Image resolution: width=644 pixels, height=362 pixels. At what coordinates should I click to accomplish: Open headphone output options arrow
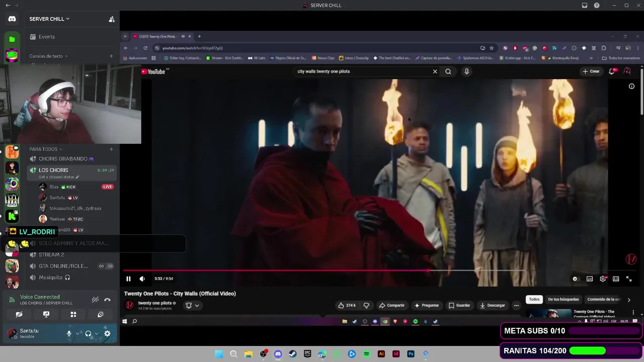[97, 333]
